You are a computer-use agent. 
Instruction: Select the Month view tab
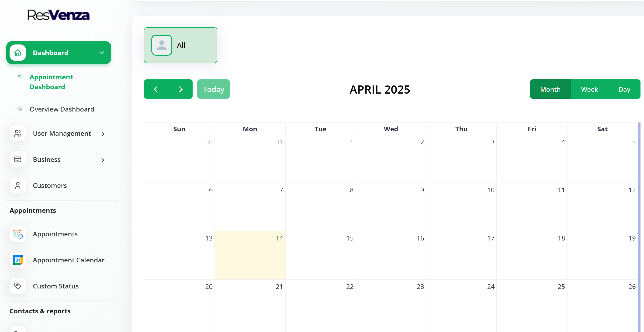[x=550, y=89]
